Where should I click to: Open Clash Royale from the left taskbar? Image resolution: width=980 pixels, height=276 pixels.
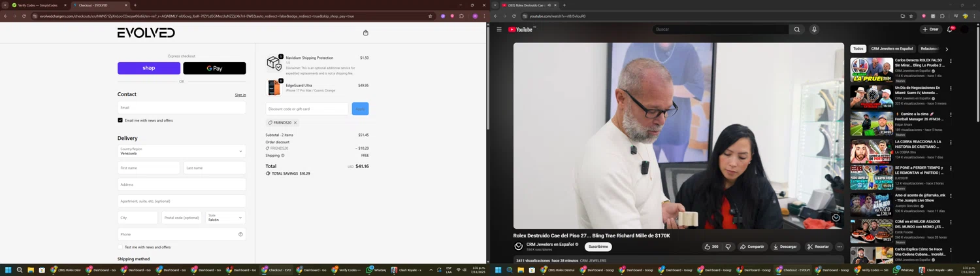coord(406,269)
